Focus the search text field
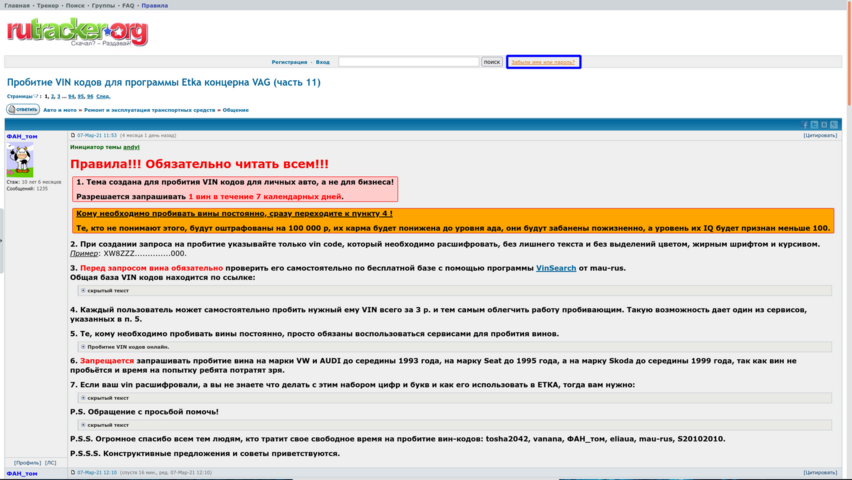This screenshot has width=852, height=480. (409, 62)
